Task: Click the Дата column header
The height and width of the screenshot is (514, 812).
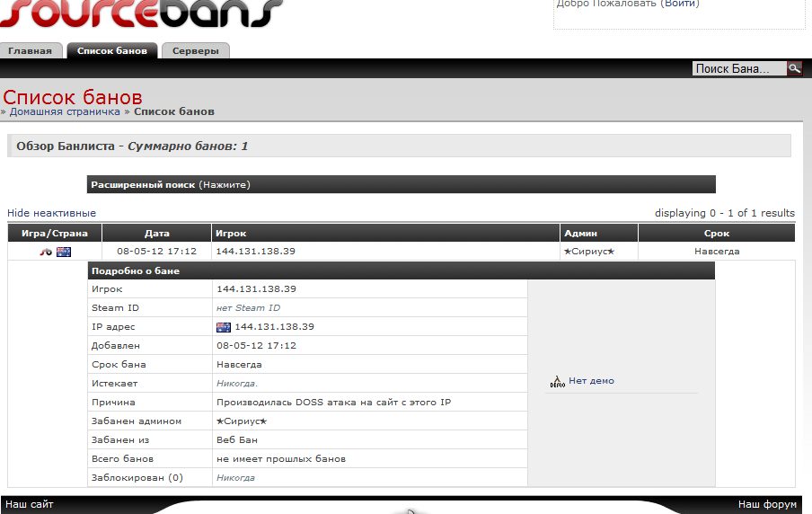Action: 157,233
